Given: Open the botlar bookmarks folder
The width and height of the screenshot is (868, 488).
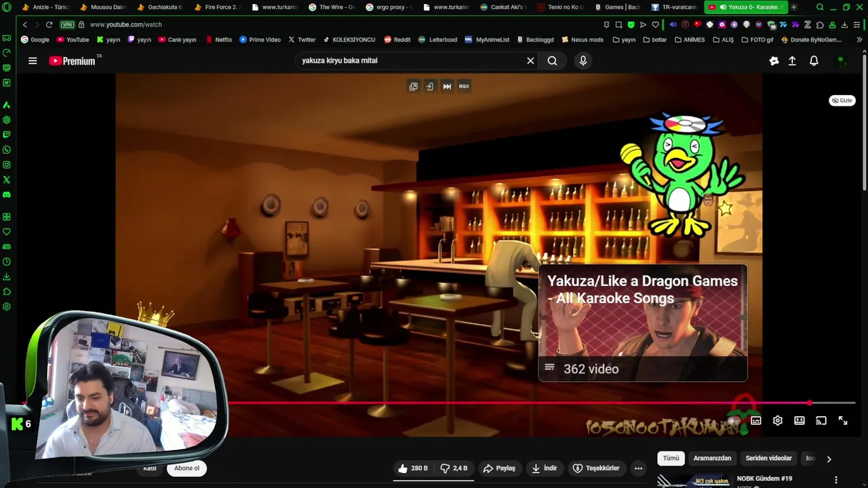Looking at the screenshot, I should point(654,40).
